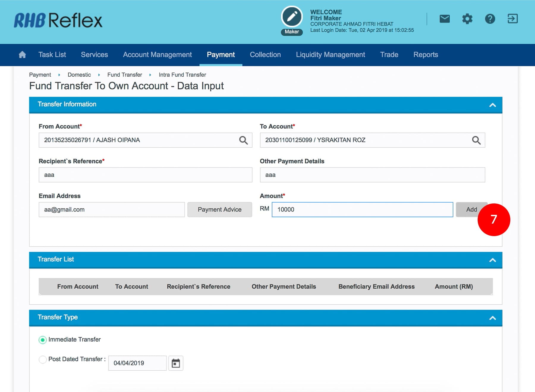The image size is (535, 392).
Task: Collapse the Transfer Information section
Action: (x=492, y=105)
